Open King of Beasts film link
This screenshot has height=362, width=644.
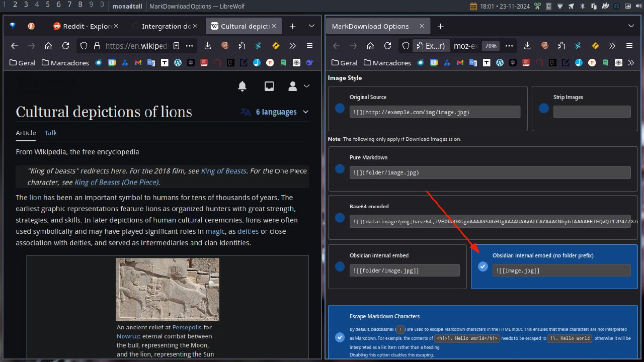pos(223,171)
